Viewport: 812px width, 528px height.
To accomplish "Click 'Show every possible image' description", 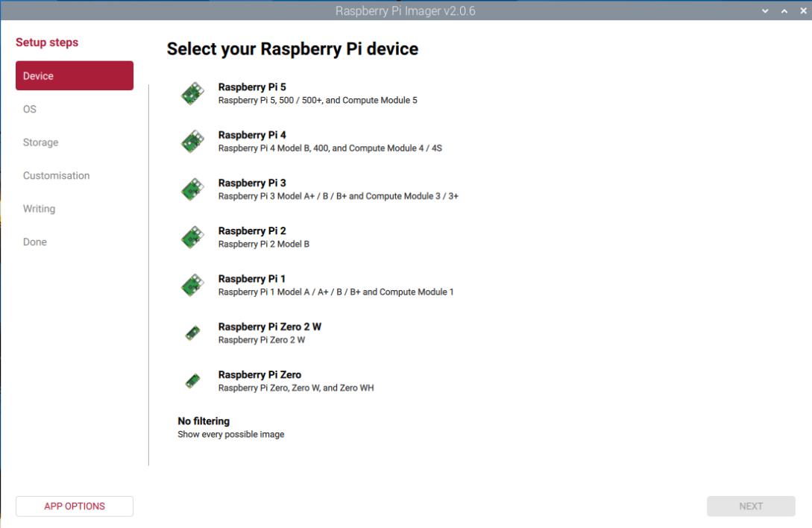I will click(231, 434).
